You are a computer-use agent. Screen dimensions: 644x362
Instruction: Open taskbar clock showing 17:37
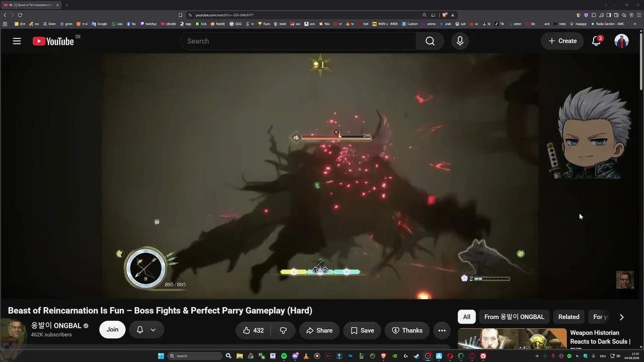(x=631, y=356)
